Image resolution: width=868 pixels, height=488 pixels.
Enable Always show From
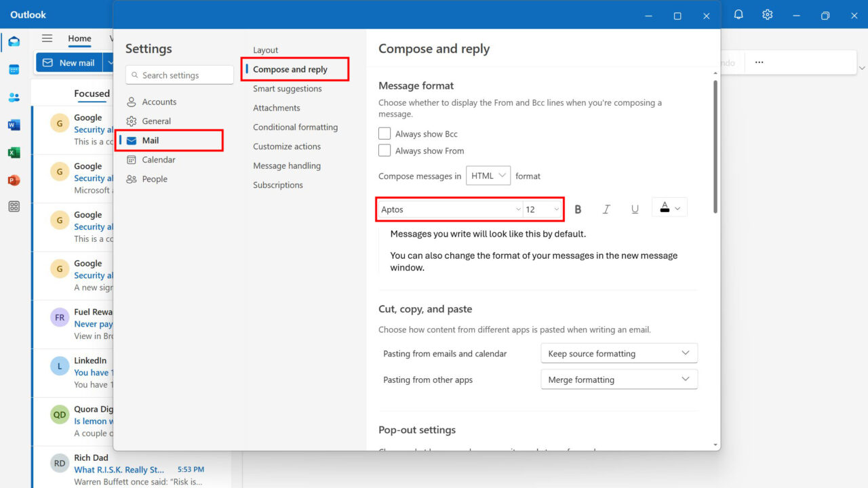pyautogui.click(x=384, y=150)
